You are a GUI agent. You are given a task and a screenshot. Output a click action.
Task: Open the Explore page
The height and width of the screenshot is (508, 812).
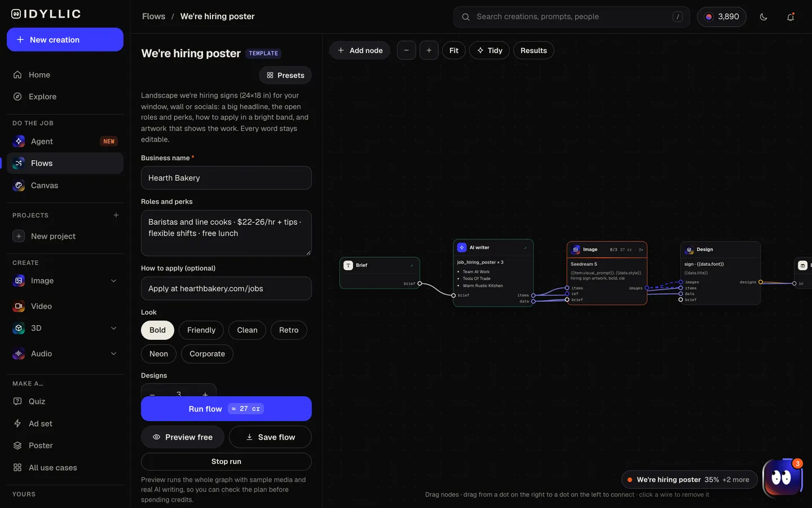tap(65, 97)
